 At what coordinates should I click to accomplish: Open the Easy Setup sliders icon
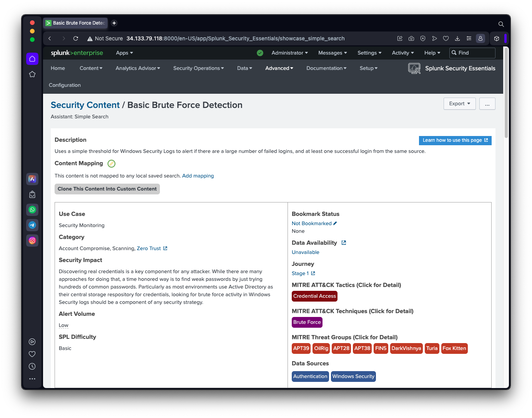coord(469,38)
